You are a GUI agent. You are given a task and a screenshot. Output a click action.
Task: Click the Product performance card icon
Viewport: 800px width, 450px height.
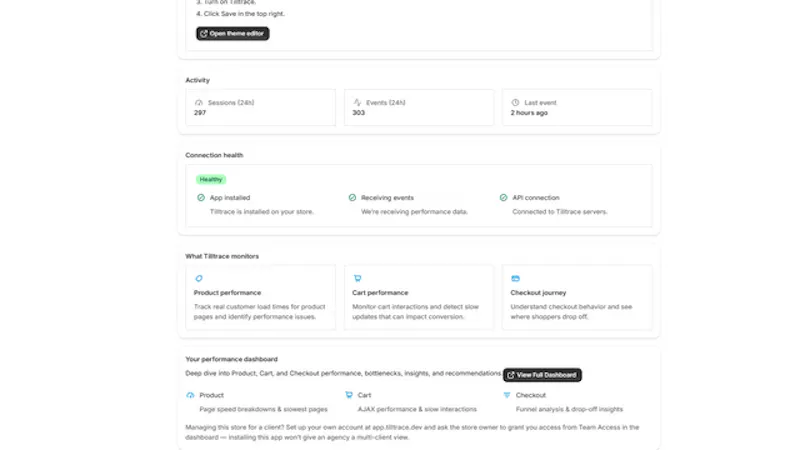coord(199,279)
